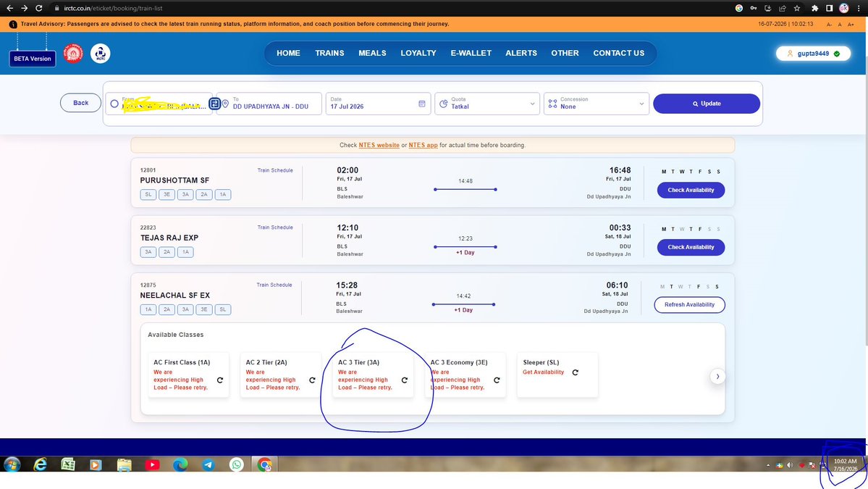The width and height of the screenshot is (868, 489).
Task: Check Availability for Tejas Raj Exp
Action: 691,247
